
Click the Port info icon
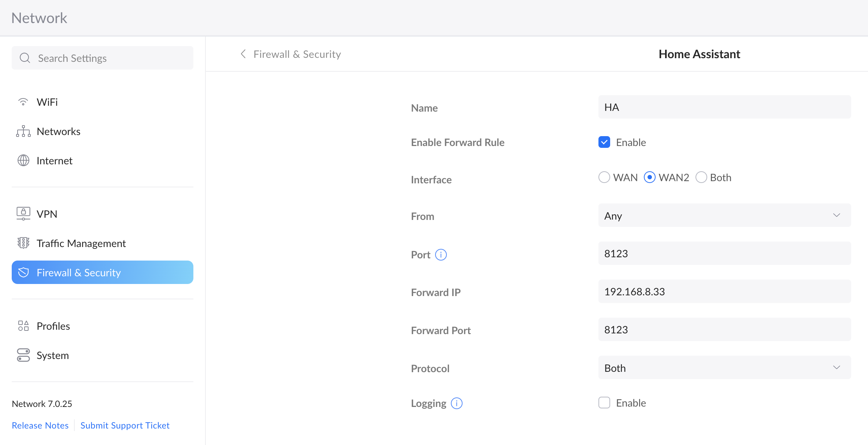point(441,255)
